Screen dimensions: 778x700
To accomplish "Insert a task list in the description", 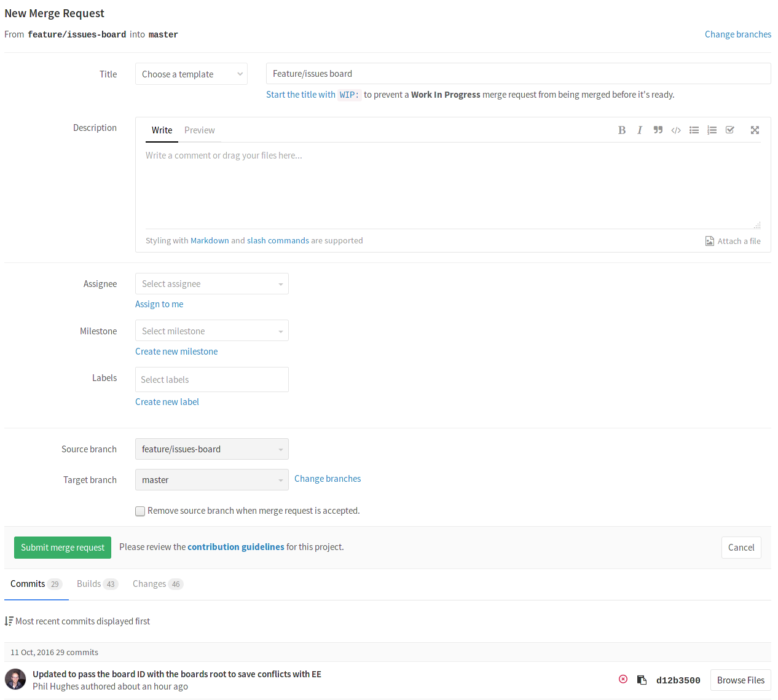I will click(729, 130).
